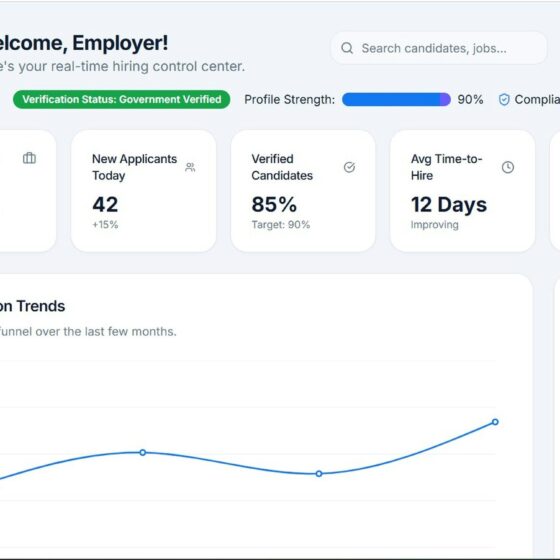560x560 pixels.
Task: Click the 42 applicants value
Action: click(105, 204)
